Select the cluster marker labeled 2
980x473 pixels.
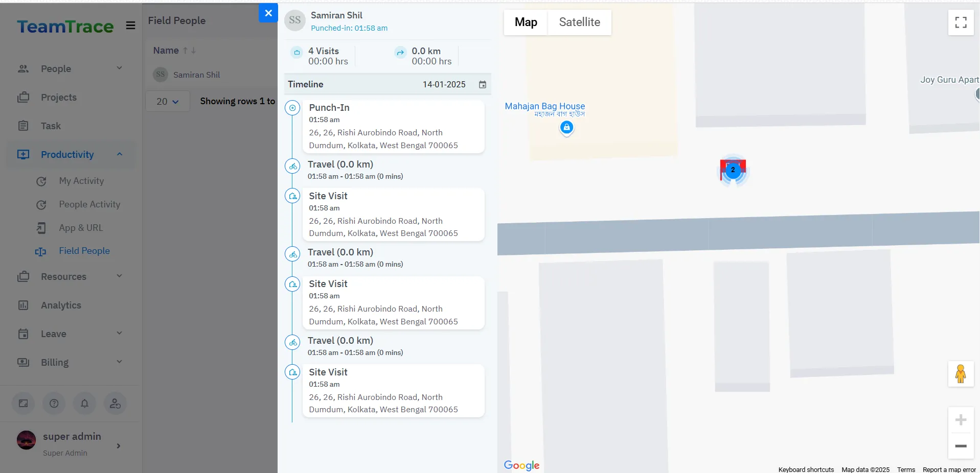733,170
